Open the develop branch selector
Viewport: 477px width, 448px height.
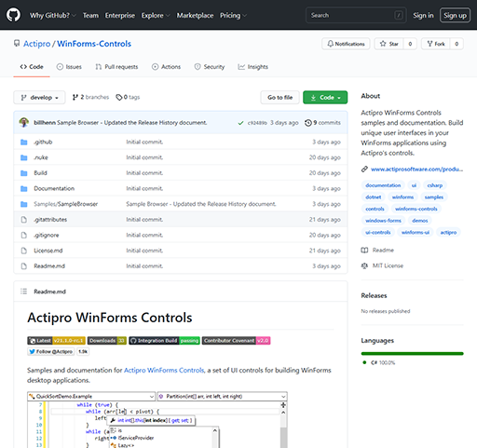pos(39,98)
